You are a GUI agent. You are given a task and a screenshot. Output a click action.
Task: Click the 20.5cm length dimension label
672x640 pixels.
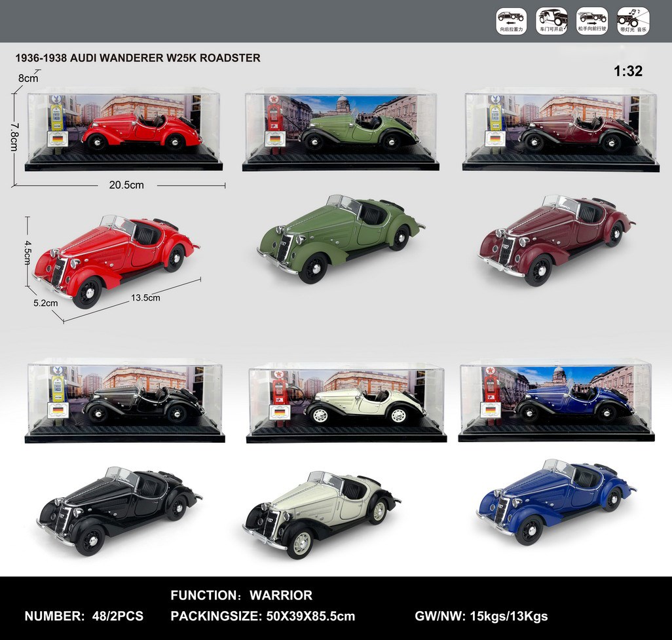126,185
